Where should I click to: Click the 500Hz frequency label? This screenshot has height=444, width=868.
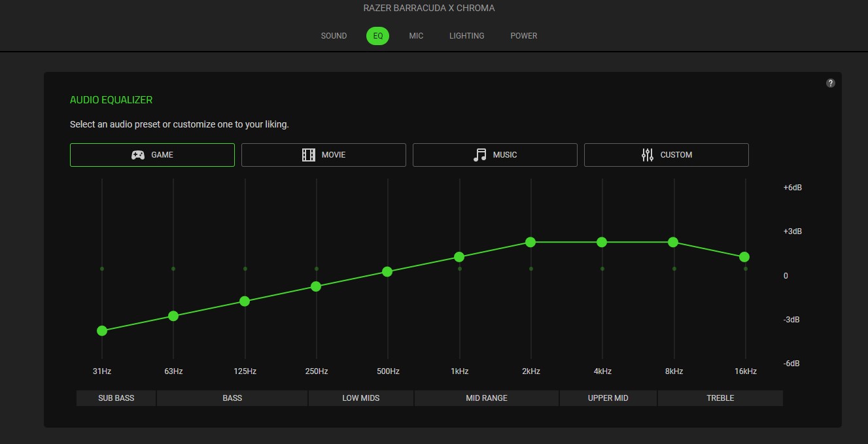(388, 371)
